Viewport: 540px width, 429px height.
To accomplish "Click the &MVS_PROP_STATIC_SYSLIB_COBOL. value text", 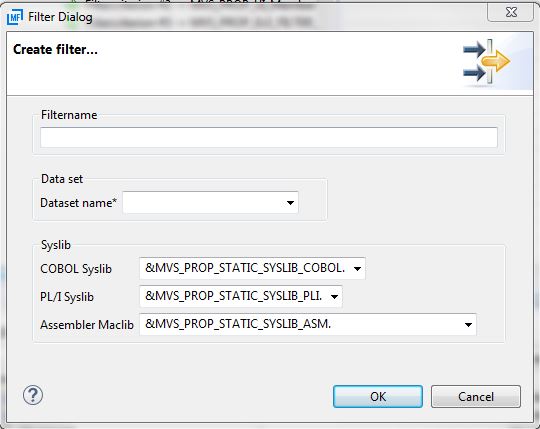I will (x=245, y=268).
